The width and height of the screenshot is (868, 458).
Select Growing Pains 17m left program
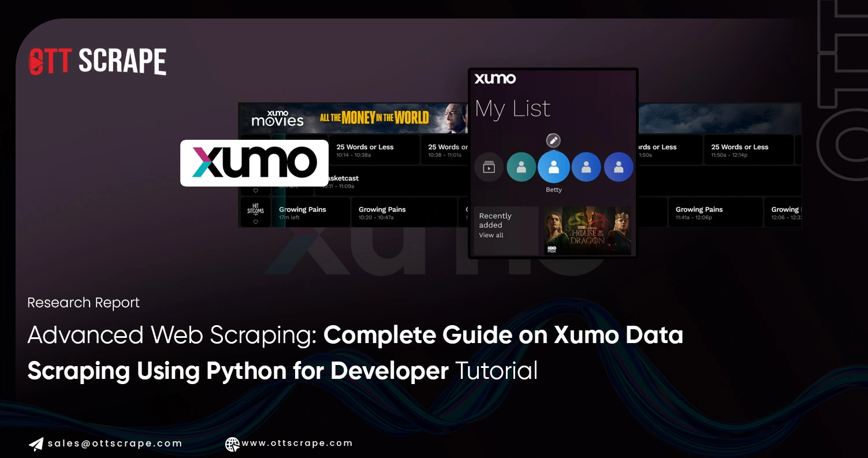pyautogui.click(x=311, y=213)
